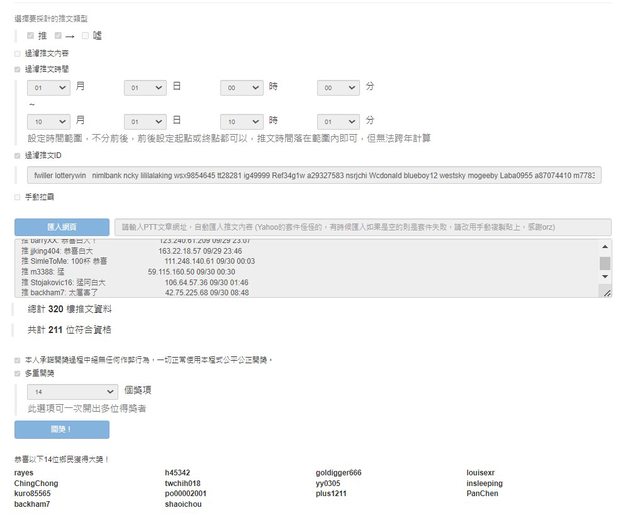
Task: Enable the 過濾推文內容 checkbox
Action: [x=17, y=53]
